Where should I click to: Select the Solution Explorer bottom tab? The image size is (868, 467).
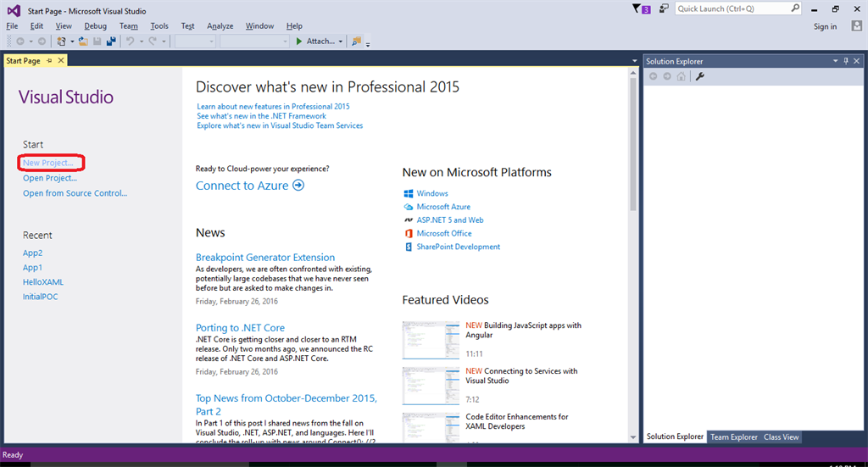click(675, 436)
